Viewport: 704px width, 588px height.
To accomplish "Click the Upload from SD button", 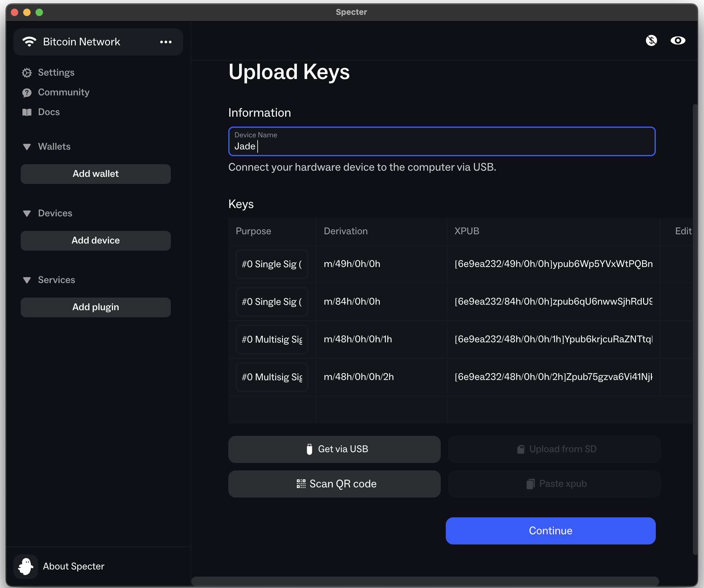I will pos(554,449).
